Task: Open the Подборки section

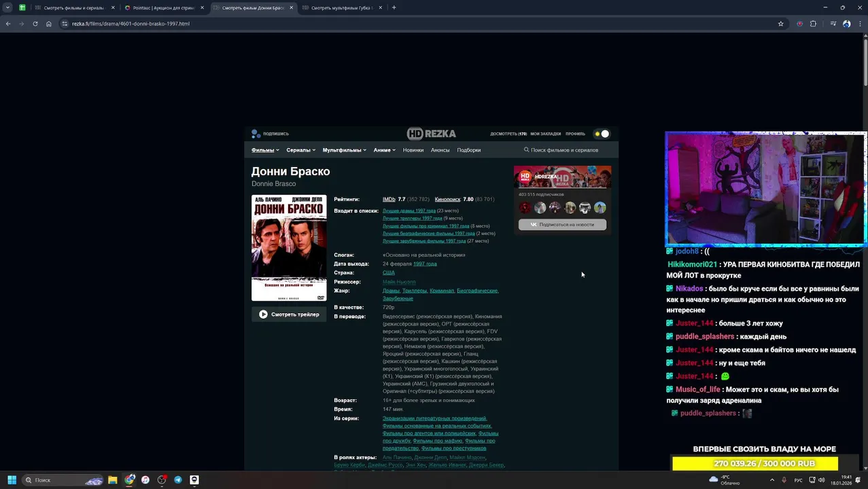Action: pos(469,150)
